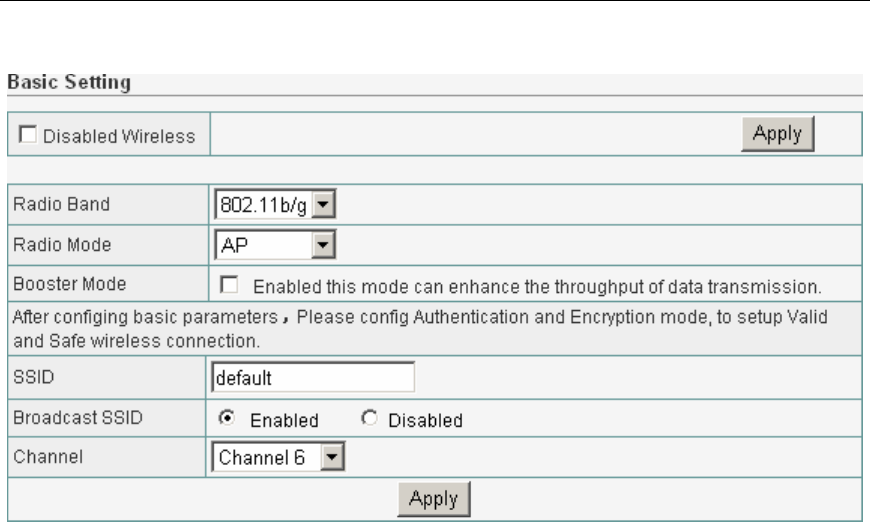Click the Booster Mode throughput description text
Image resolution: width=870 pixels, height=522 pixels.
[537, 288]
